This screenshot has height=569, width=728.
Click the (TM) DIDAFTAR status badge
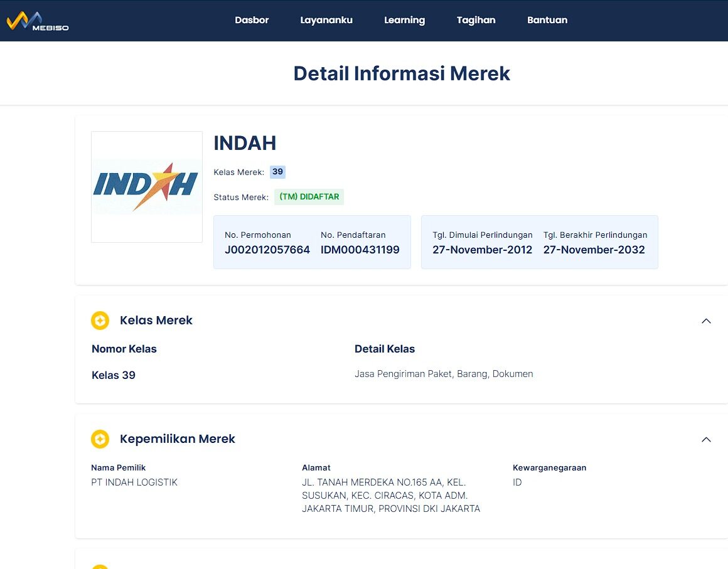[x=309, y=197]
